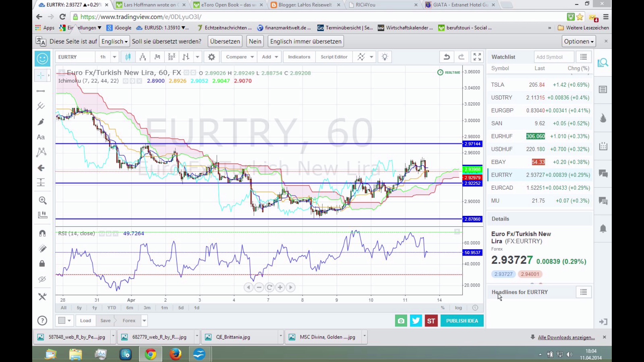Click the Add Symbol input field
The image size is (644, 362).
[553, 57]
